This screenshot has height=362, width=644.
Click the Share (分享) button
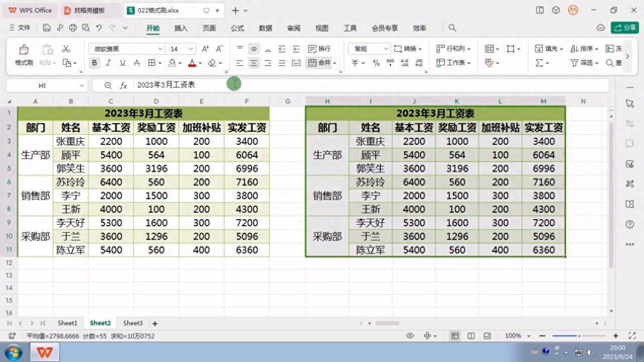pos(624,28)
